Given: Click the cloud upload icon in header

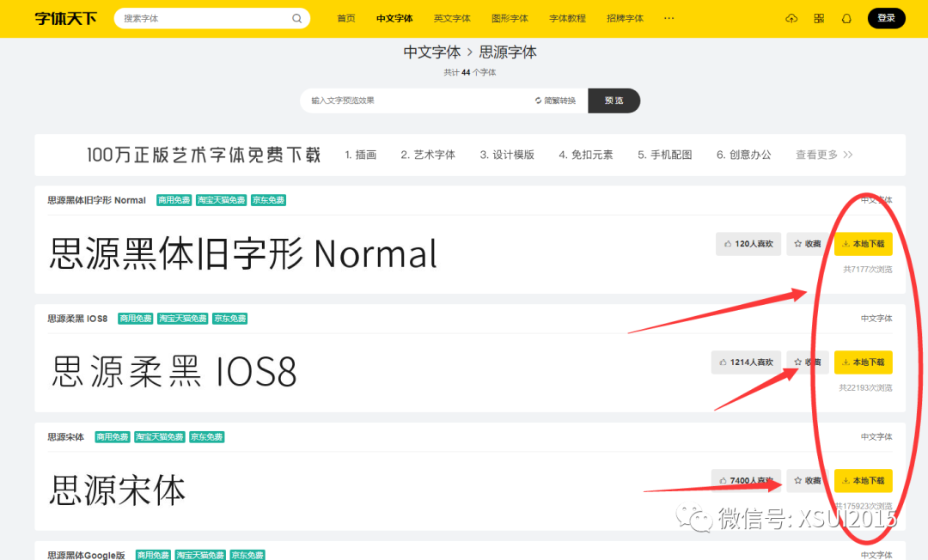Looking at the screenshot, I should [791, 18].
